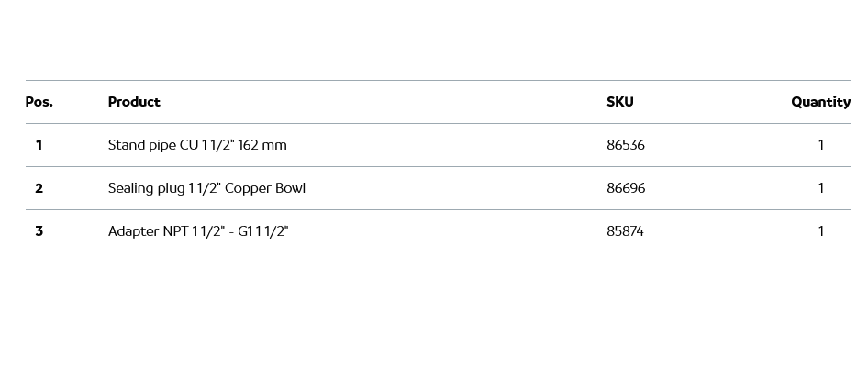Click the Quantity column header
Image resolution: width=868 pixels, height=382 pixels.
point(820,102)
